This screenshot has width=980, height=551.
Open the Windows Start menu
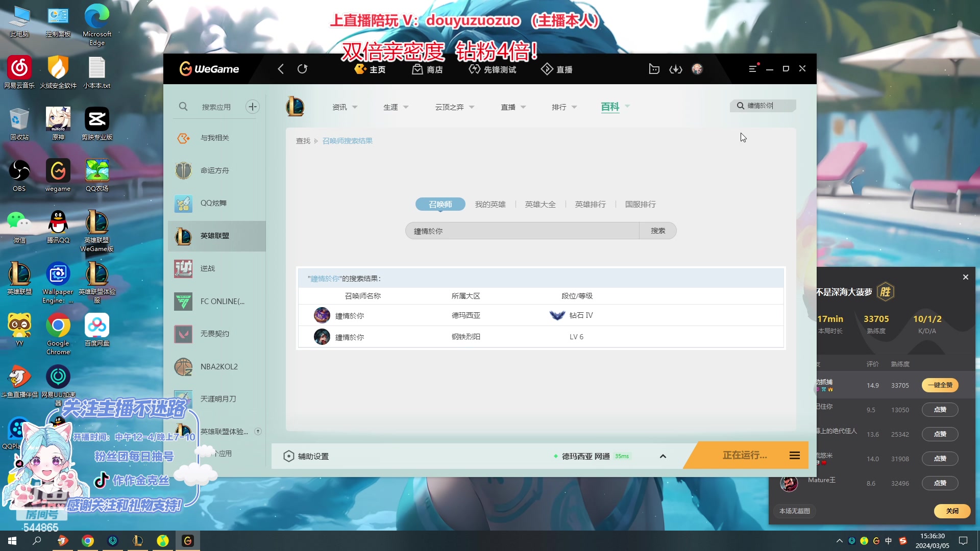pos(12,541)
